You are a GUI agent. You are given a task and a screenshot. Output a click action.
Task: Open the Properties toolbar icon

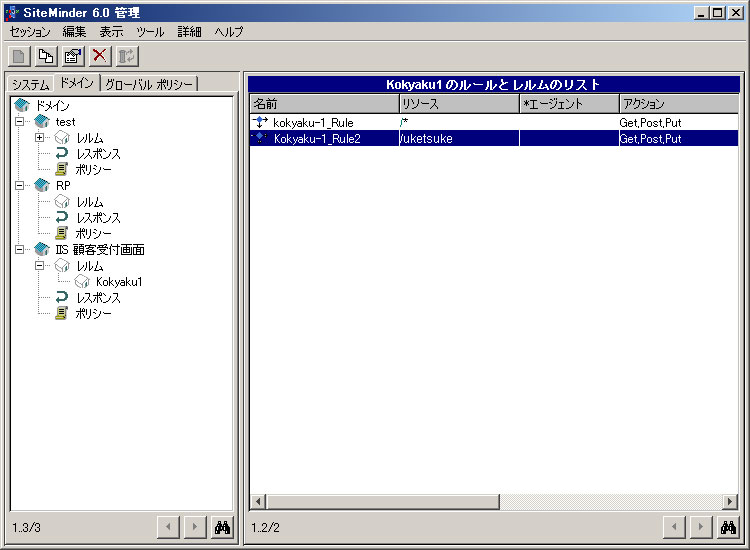[x=73, y=56]
